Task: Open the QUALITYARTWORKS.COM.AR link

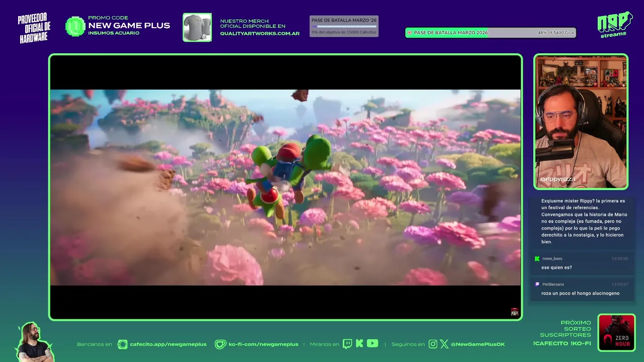Action: click(260, 34)
